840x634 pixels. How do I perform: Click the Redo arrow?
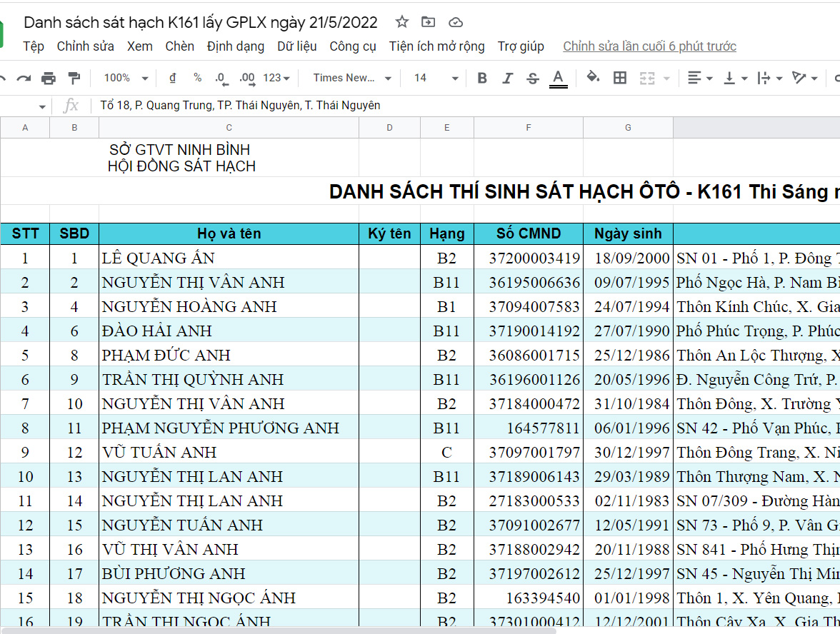[24, 78]
